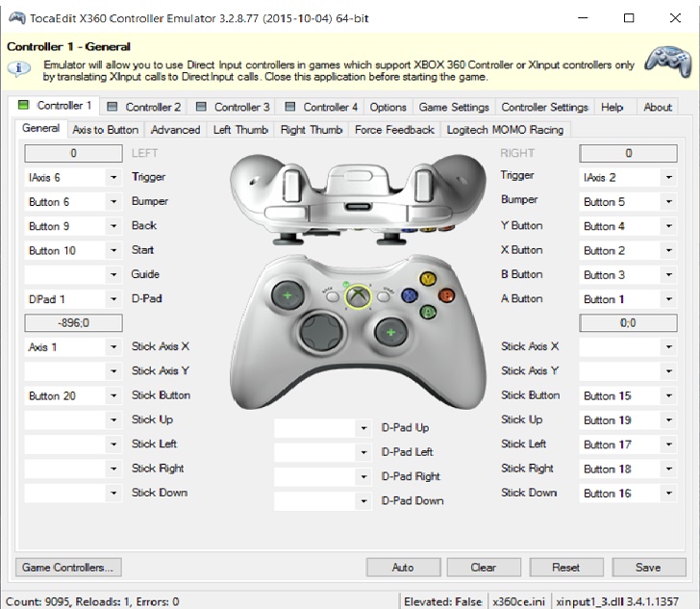The height and width of the screenshot is (609, 700).
Task: Open the A Button mapping dropdown arrow
Action: pyautogui.click(x=669, y=299)
